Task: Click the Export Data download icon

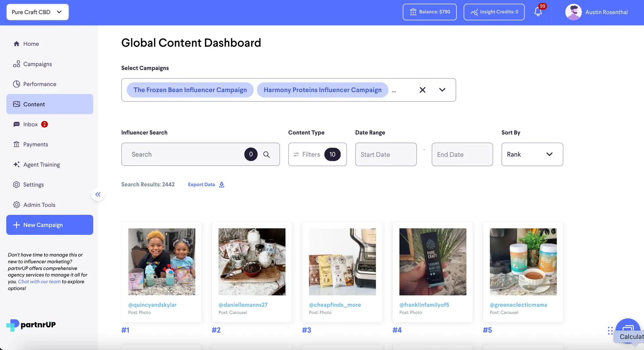Action: tap(221, 184)
